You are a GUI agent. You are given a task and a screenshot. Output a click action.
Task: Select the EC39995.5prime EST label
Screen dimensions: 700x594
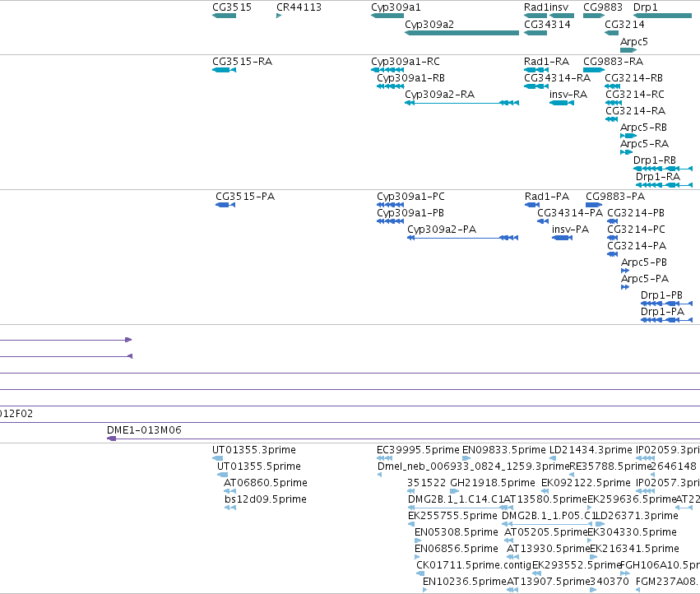point(418,450)
